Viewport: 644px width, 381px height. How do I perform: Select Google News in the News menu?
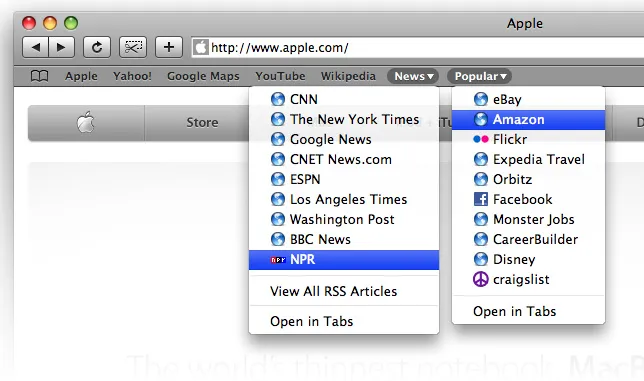point(344,140)
